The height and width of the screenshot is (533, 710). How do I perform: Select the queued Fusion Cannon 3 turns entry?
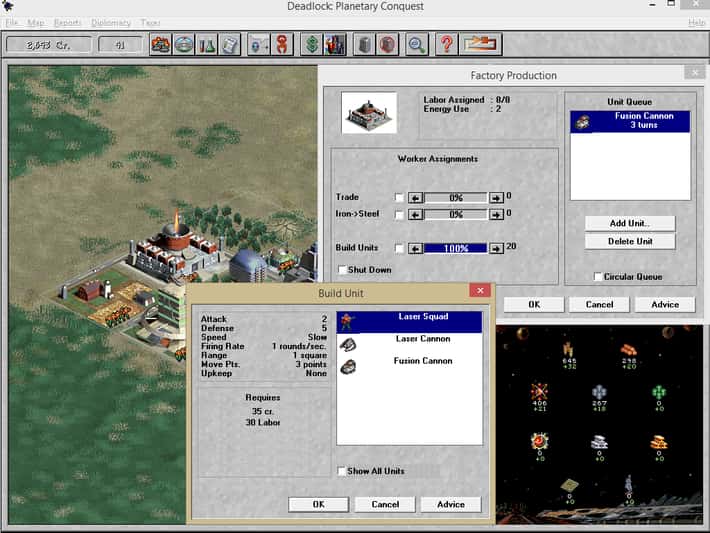(x=630, y=121)
